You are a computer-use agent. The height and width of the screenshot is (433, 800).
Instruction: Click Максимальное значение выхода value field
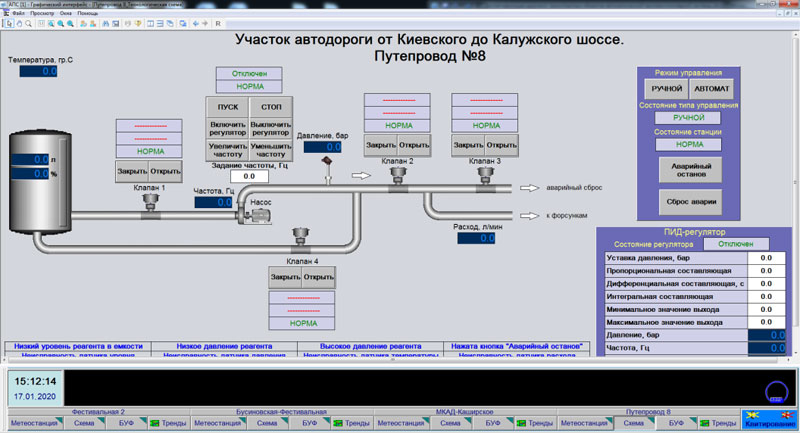[766, 322]
